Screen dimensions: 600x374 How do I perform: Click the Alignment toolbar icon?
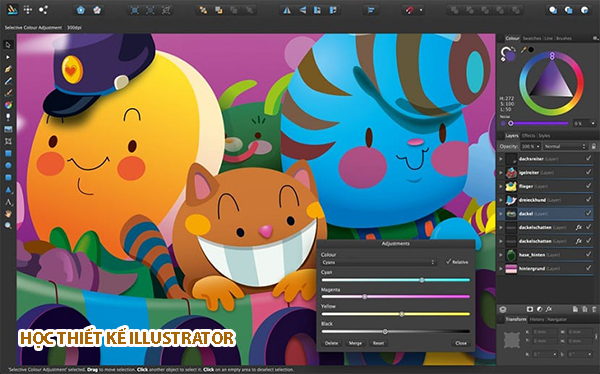(370, 10)
